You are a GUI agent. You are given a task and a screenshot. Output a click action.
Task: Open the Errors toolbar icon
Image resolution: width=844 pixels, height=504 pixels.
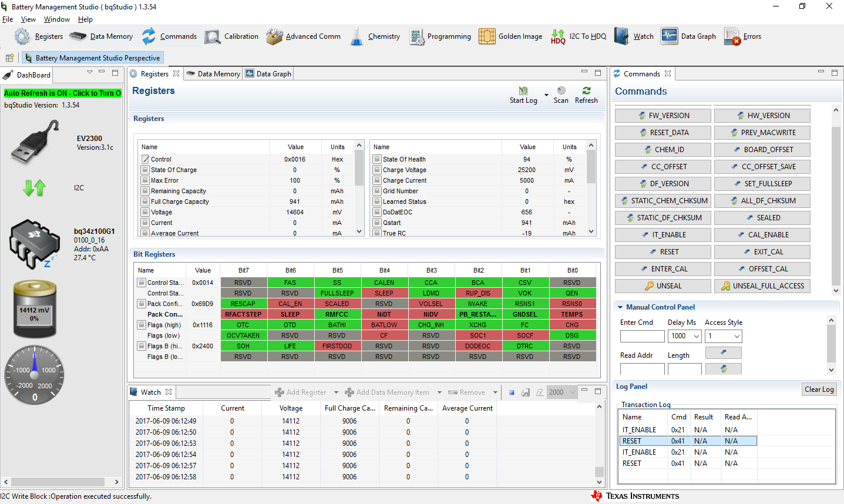(732, 36)
